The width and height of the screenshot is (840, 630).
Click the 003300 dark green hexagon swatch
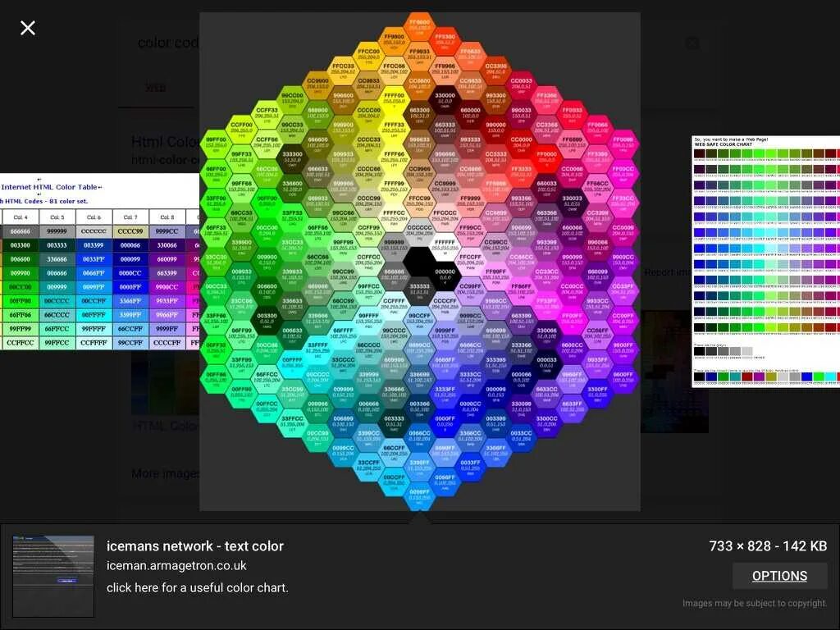267,320
